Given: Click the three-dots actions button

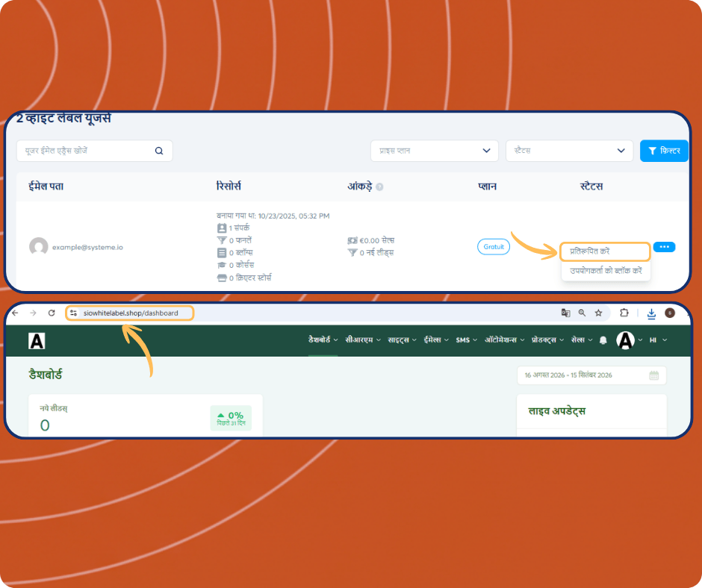Looking at the screenshot, I should (x=664, y=247).
